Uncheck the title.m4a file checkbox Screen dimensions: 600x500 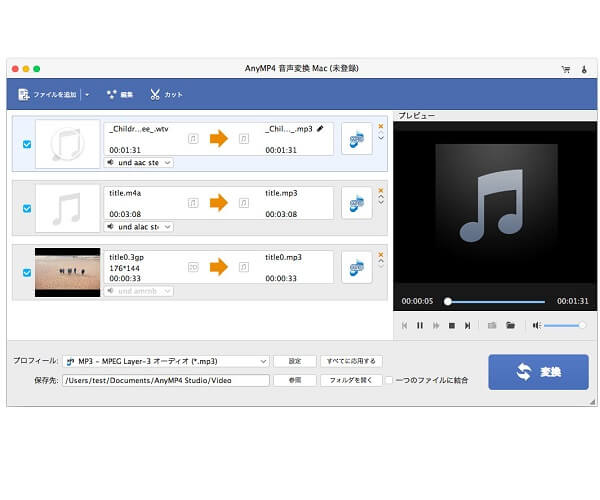[27, 208]
